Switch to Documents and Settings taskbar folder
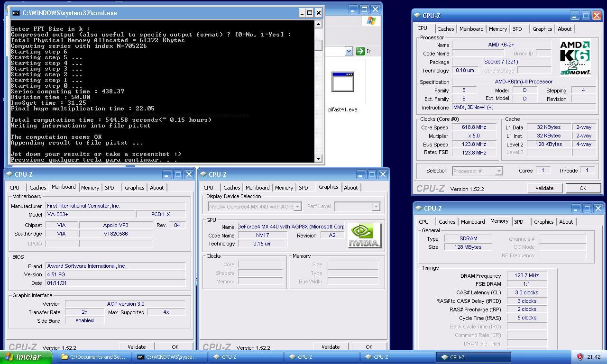Image resolution: width=607 pixels, height=364 pixels. coord(94,357)
